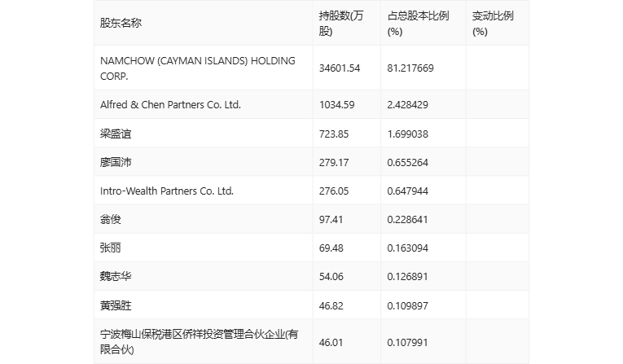Select percentage value 0.228641
623x364 pixels.
point(408,220)
